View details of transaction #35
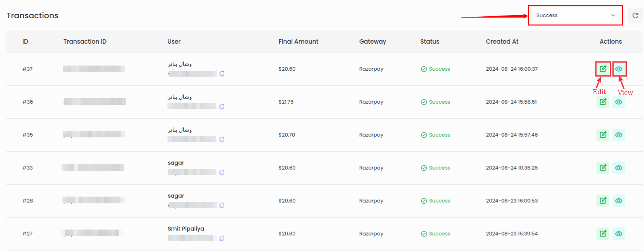 click(619, 135)
